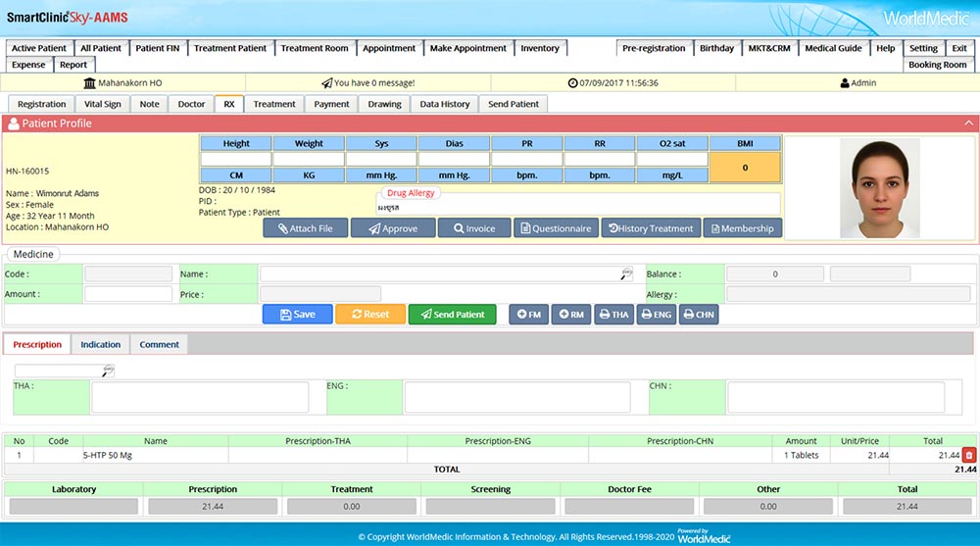Click the patient photo thumbnail
This screenshot has height=546, width=980.
[881, 188]
